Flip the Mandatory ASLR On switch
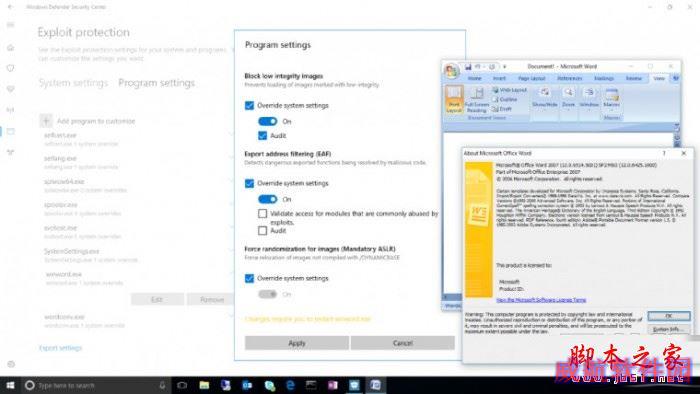 pos(268,294)
